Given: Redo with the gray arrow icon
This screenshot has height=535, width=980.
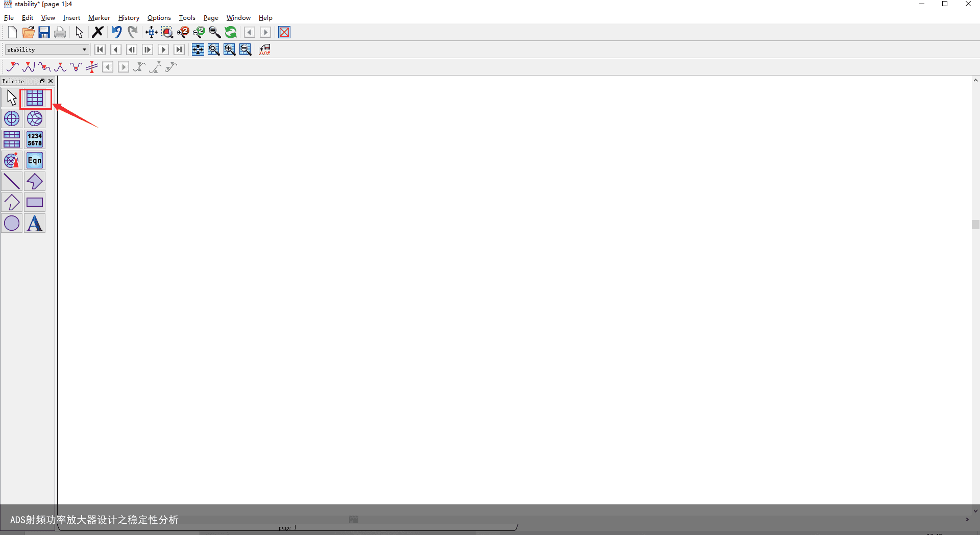Looking at the screenshot, I should click(133, 32).
